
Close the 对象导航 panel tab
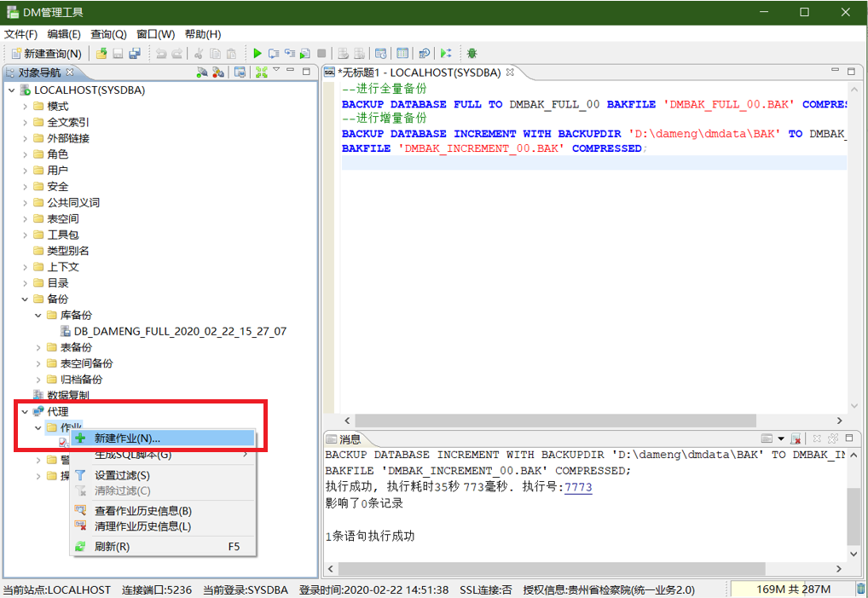(x=70, y=72)
